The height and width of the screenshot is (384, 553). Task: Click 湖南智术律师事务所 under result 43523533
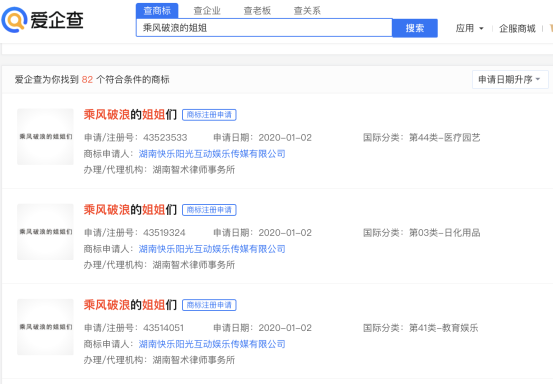194,170
